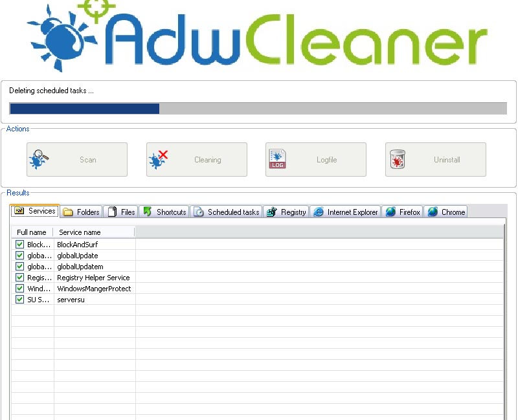Screen dimensions: 518x420
Task: Uncheck the BlockAndSurf service checkbox
Action: pos(19,245)
